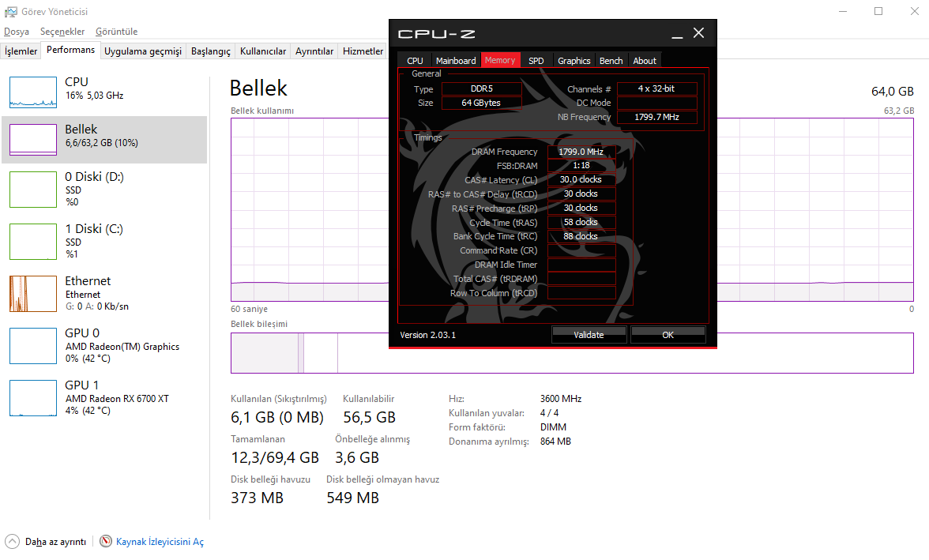Viewport: 929px width, 560px height.
Task: Open the Kullanıcılar tab
Action: pyautogui.click(x=263, y=51)
